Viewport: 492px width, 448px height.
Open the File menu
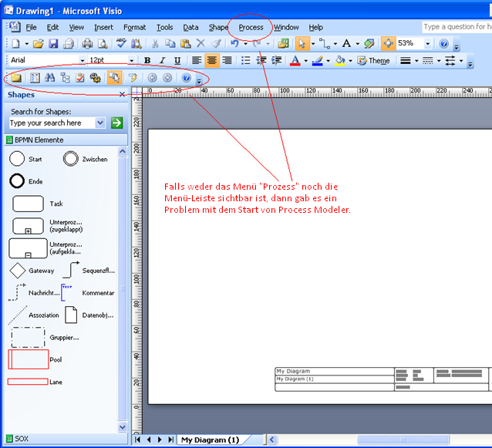31,28
